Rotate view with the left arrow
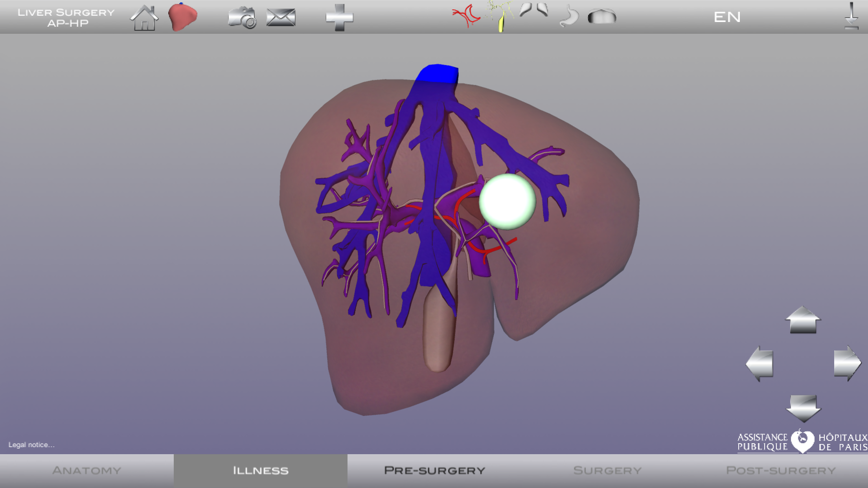The width and height of the screenshot is (868, 488). pyautogui.click(x=759, y=364)
